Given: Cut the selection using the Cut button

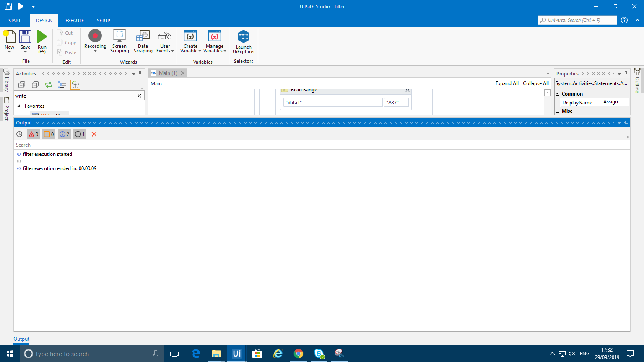Looking at the screenshot, I should point(65,33).
